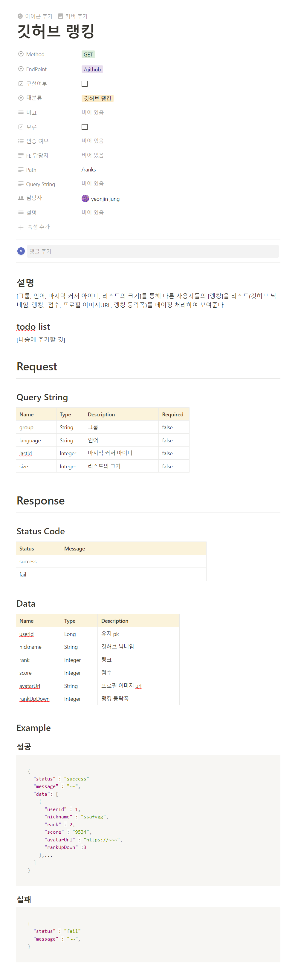
Task: Click the 비고 text property icon
Action: point(21,113)
